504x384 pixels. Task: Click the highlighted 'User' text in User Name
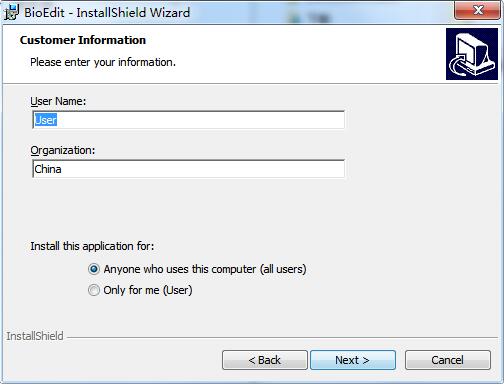click(x=46, y=120)
